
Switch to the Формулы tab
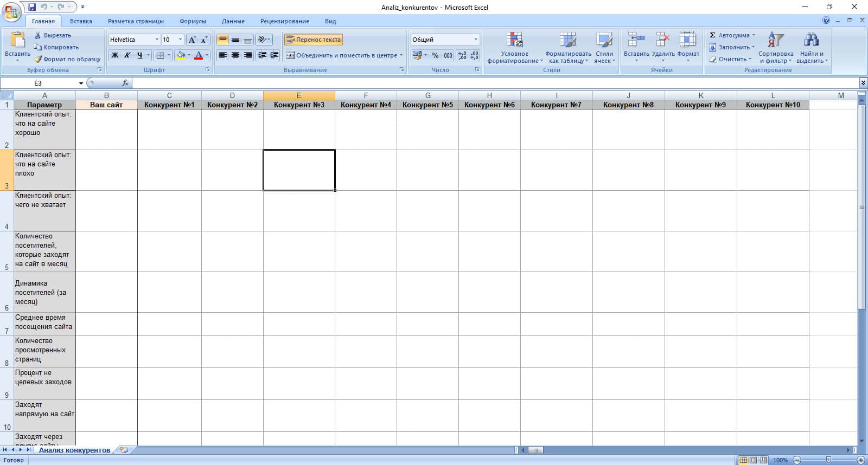point(193,21)
